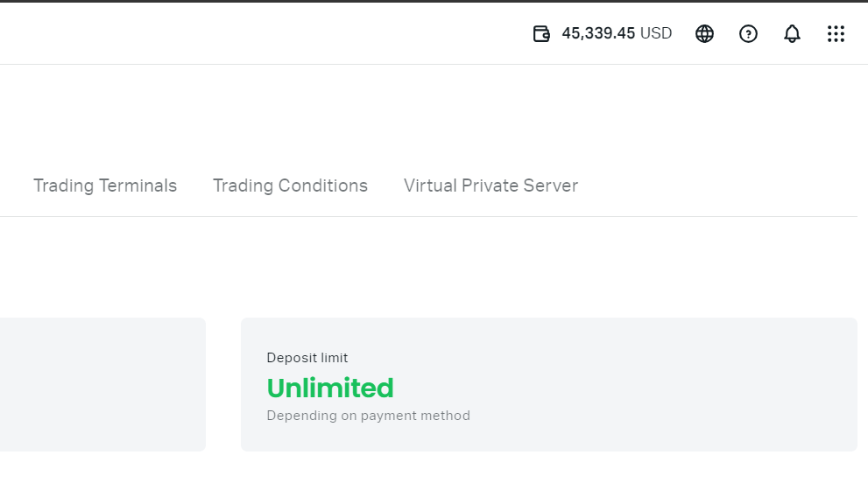The image size is (868, 483).
Task: Select the Virtual Private Server tab
Action: coord(490,185)
